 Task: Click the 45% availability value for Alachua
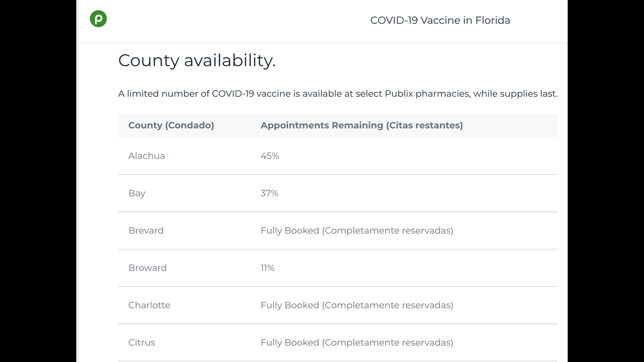(269, 156)
